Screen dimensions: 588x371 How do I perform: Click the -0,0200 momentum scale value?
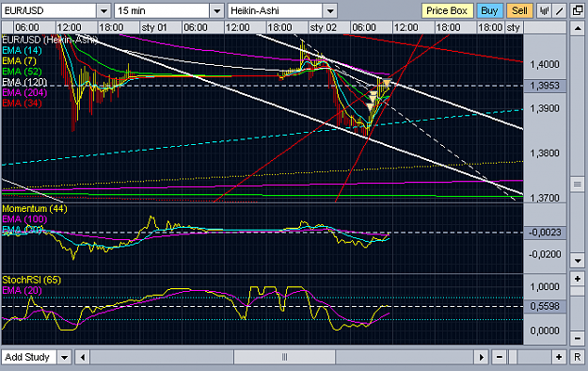click(545, 254)
